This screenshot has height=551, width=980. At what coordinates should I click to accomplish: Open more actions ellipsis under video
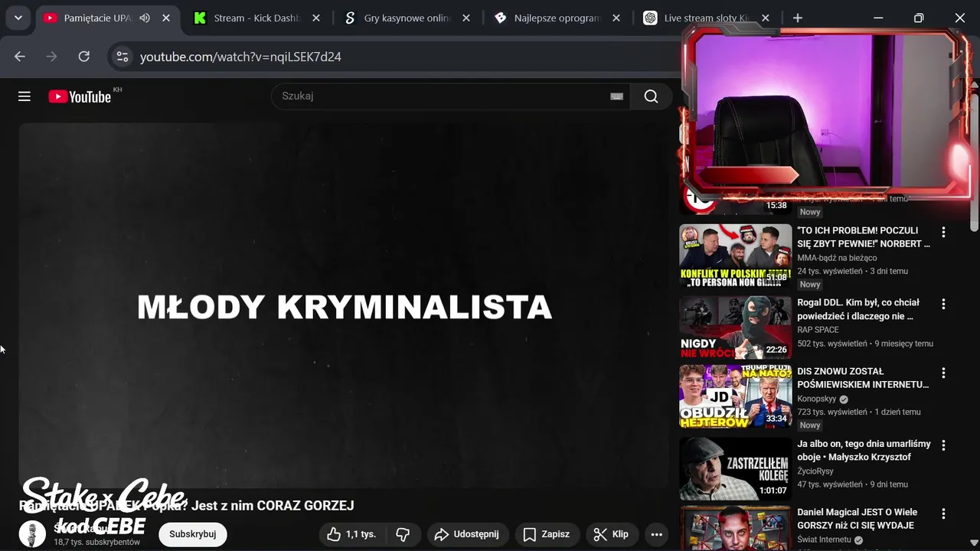coord(656,534)
